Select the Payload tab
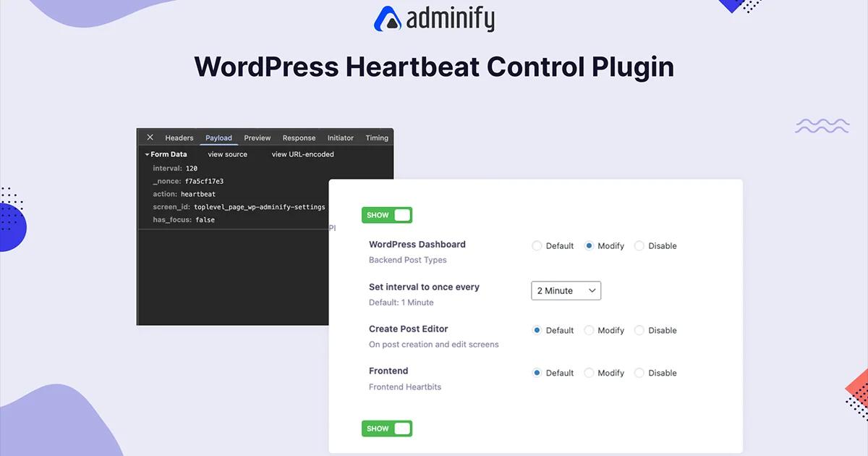 (x=218, y=138)
